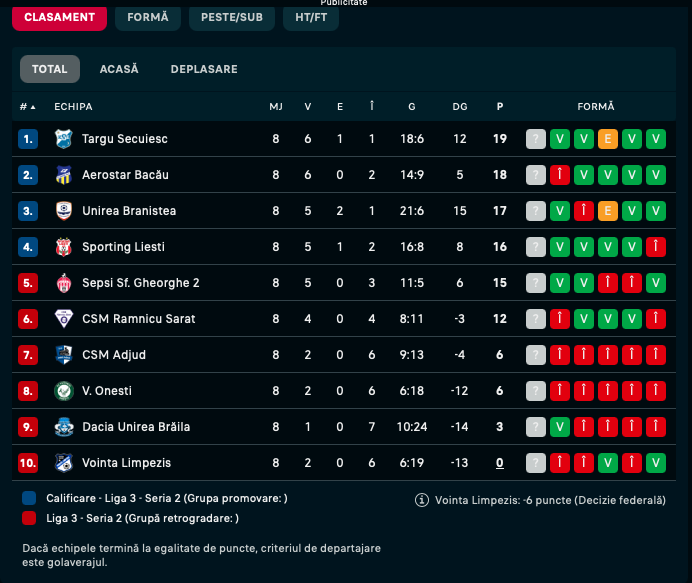692x583 pixels.
Task: Open the FORMĂ tab
Action: tap(148, 17)
